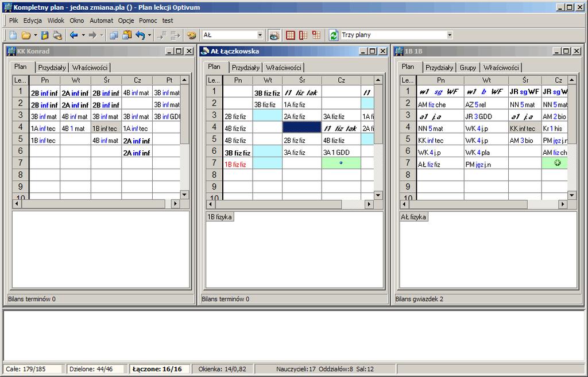Click the Wt column header in 1B plan
588x377 pixels.
click(486, 80)
